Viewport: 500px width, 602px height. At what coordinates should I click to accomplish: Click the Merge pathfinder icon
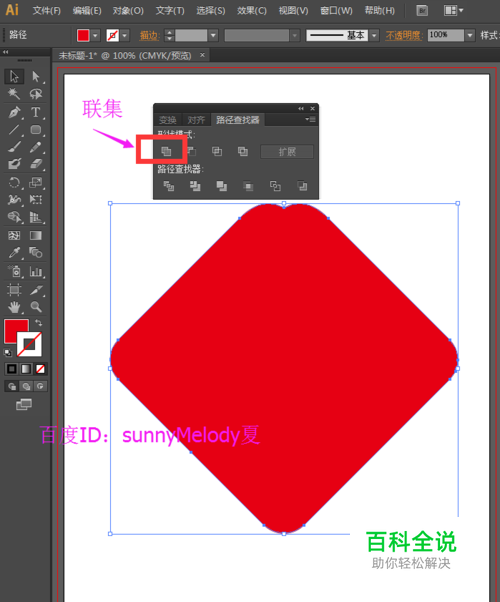pyautogui.click(x=222, y=186)
